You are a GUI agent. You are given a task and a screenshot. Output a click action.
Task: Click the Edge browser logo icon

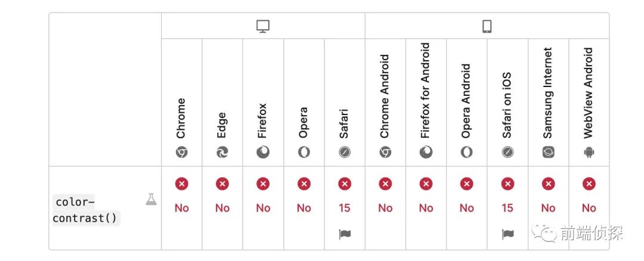[x=222, y=153]
